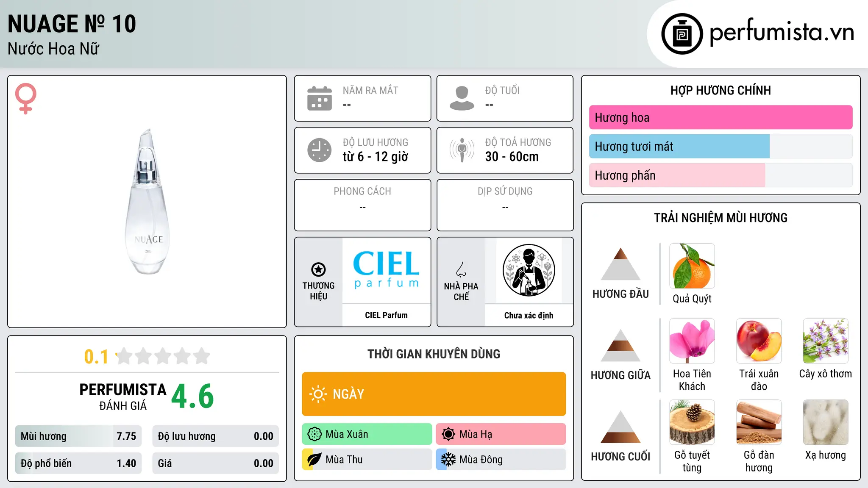Image resolution: width=868 pixels, height=488 pixels.
Task: Click the Thời gian khuyên dùng heading
Action: point(434,354)
